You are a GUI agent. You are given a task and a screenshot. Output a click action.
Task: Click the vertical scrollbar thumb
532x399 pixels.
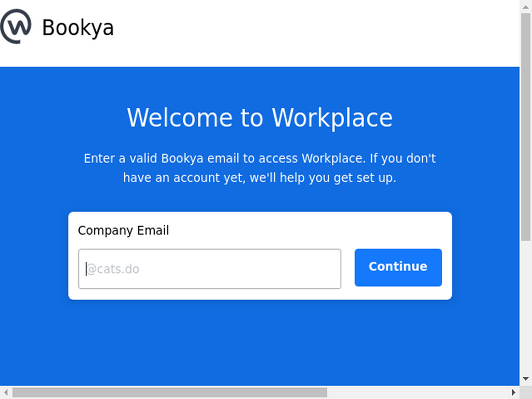tap(526, 127)
